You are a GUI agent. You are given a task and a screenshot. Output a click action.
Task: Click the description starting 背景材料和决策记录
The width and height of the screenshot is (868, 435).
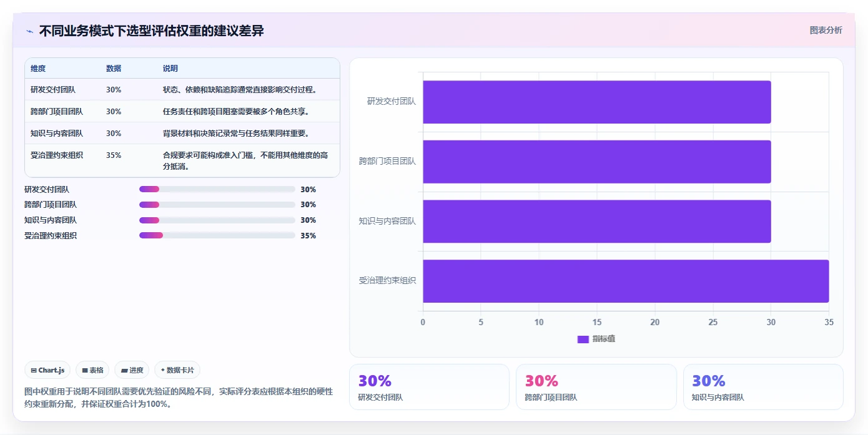[x=236, y=134]
